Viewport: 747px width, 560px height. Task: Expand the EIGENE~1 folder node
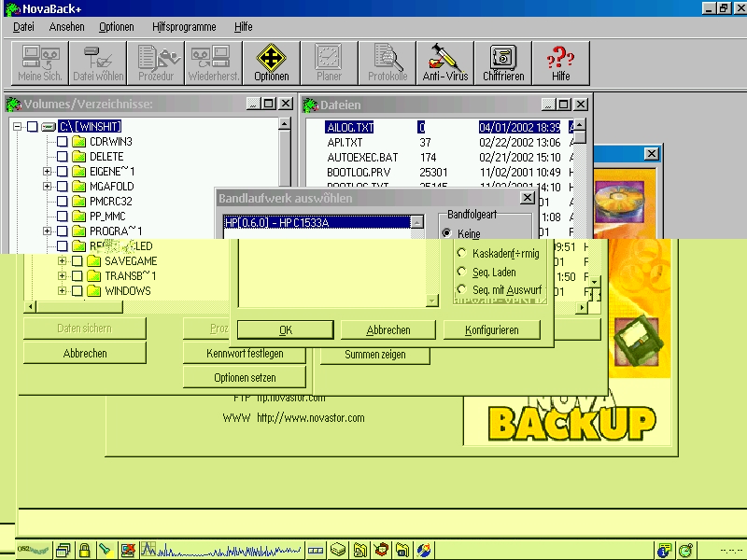[x=48, y=172]
